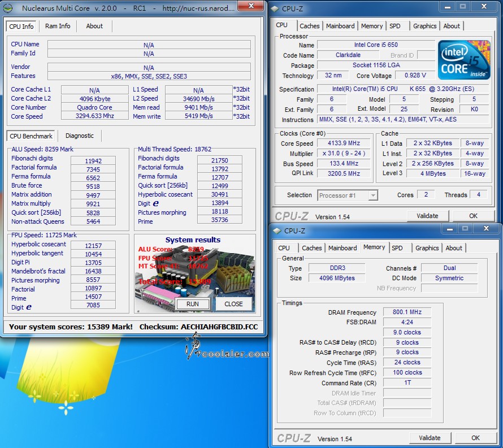Click the Core Voltage value '0.928 V'
Viewport: 503px width, 448px height.
point(415,75)
